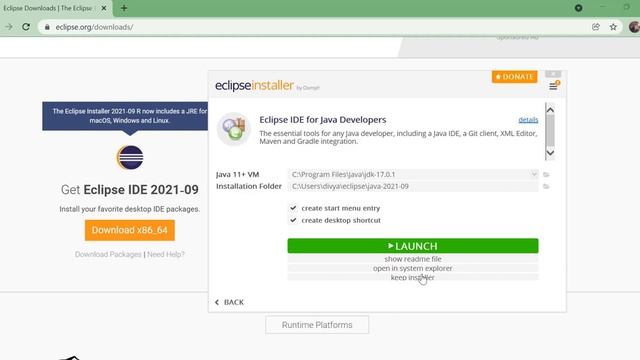Open the Eclipse installer hamburger menu
Viewport: 640px width, 360px height.
coord(553,87)
